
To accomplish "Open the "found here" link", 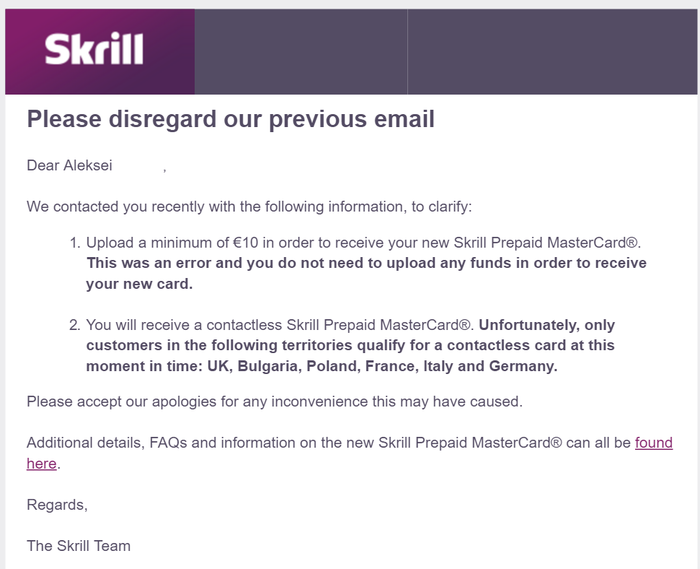I will (653, 443).
